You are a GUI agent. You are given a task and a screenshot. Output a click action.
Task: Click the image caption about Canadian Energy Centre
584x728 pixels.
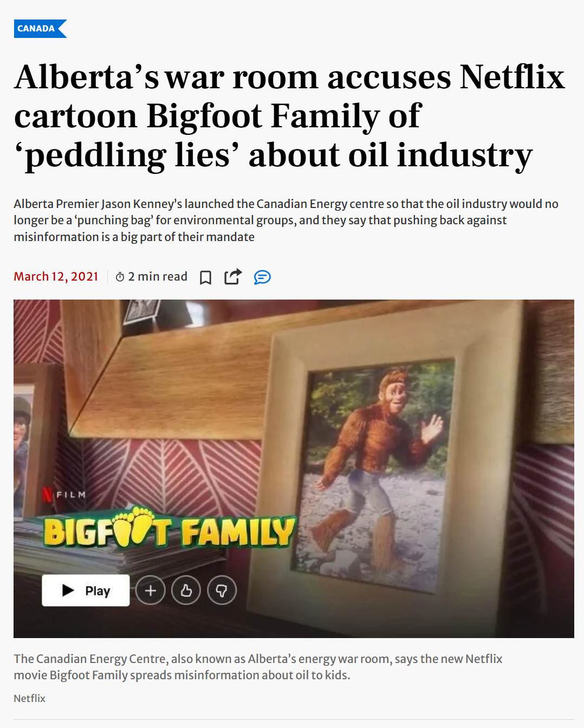(x=258, y=667)
